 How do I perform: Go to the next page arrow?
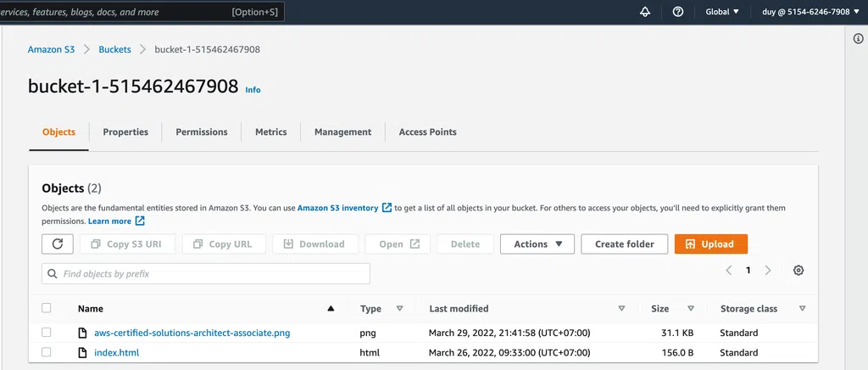coord(768,271)
